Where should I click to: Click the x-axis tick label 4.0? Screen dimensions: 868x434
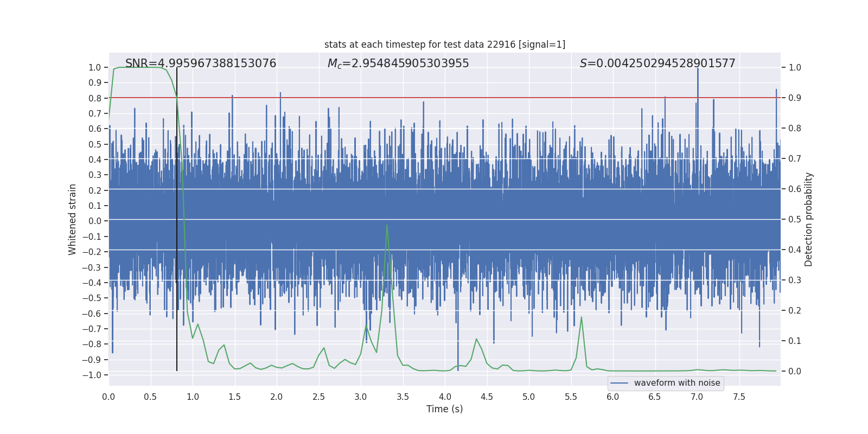coord(445,397)
